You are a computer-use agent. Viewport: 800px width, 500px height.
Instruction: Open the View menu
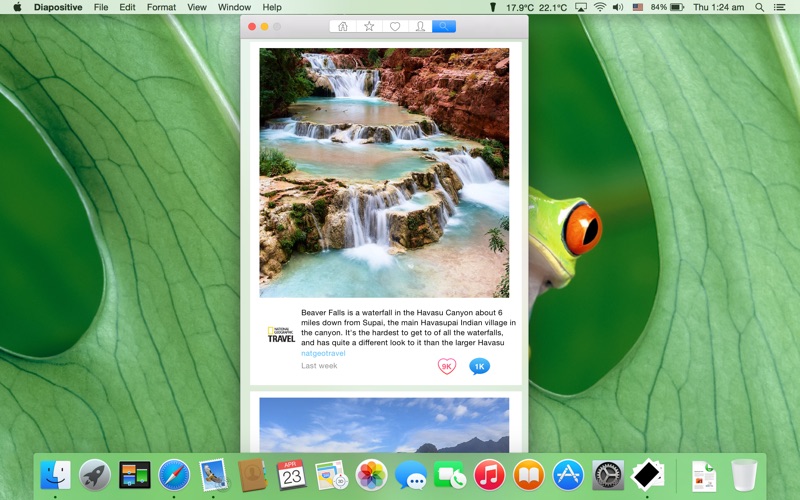[196, 7]
